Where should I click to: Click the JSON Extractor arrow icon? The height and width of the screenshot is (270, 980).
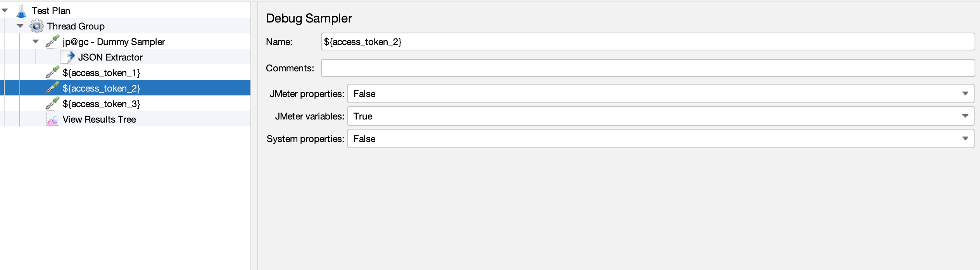click(x=69, y=57)
